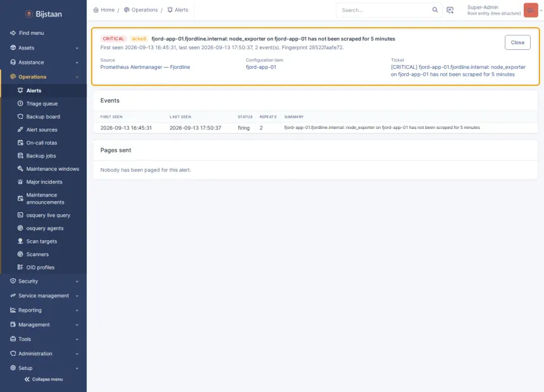Expand the Reporting menu chevron
Viewport: 544px width, 392px height.
point(77,310)
